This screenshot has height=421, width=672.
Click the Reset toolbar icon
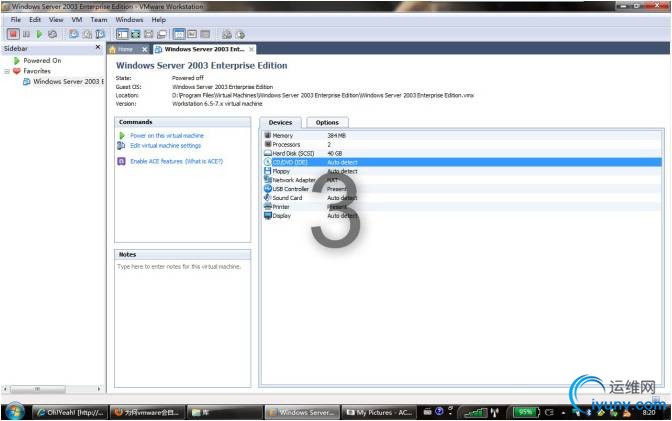coord(52,34)
